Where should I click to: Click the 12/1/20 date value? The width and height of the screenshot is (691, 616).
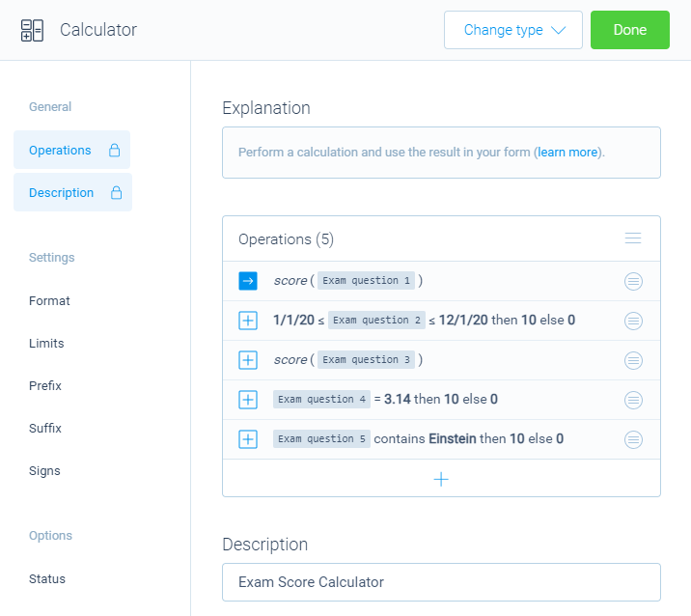463,320
